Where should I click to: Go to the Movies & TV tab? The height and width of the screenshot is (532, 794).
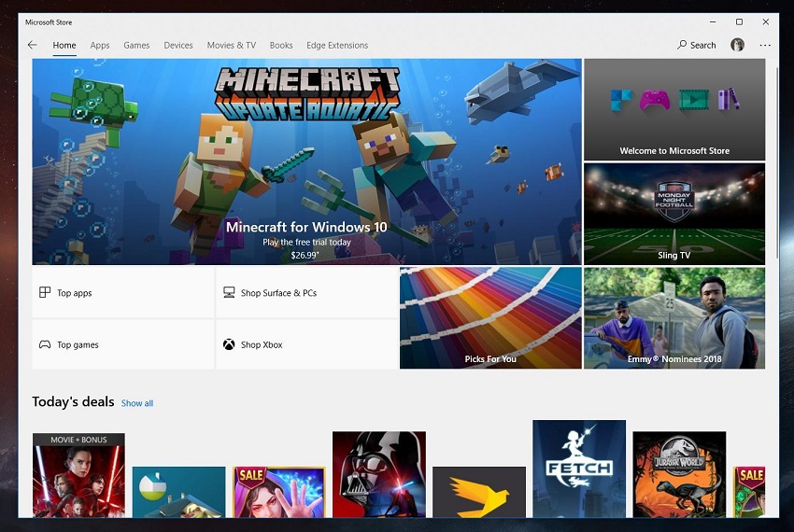pos(232,45)
